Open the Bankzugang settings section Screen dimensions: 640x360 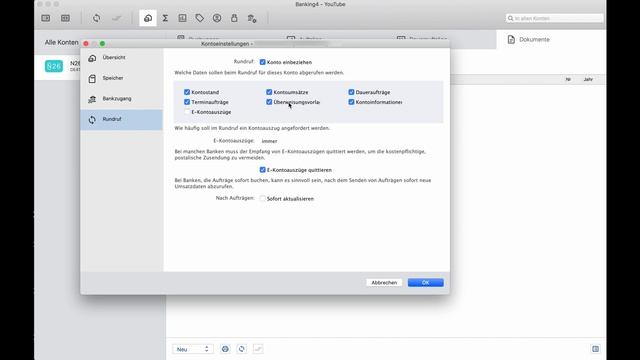[x=122, y=99]
